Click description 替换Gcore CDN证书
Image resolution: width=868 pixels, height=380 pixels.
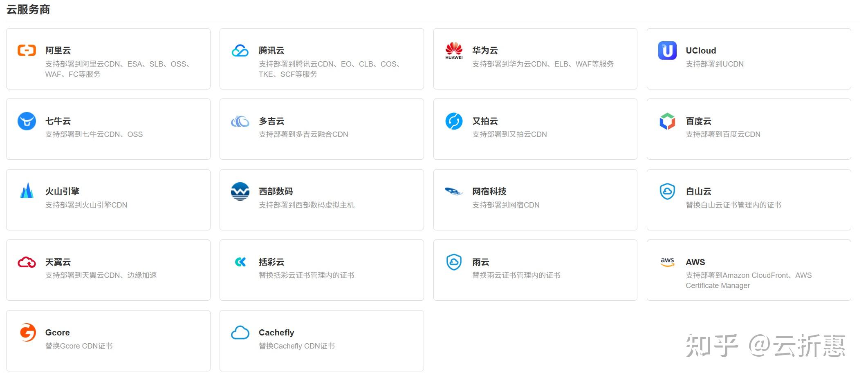click(x=79, y=346)
